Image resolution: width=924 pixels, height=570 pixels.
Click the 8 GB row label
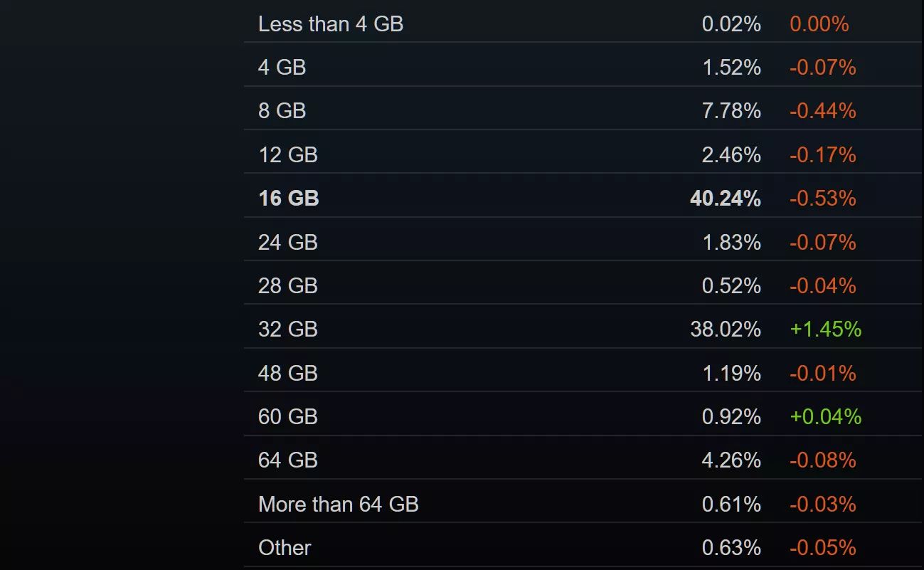tap(282, 111)
